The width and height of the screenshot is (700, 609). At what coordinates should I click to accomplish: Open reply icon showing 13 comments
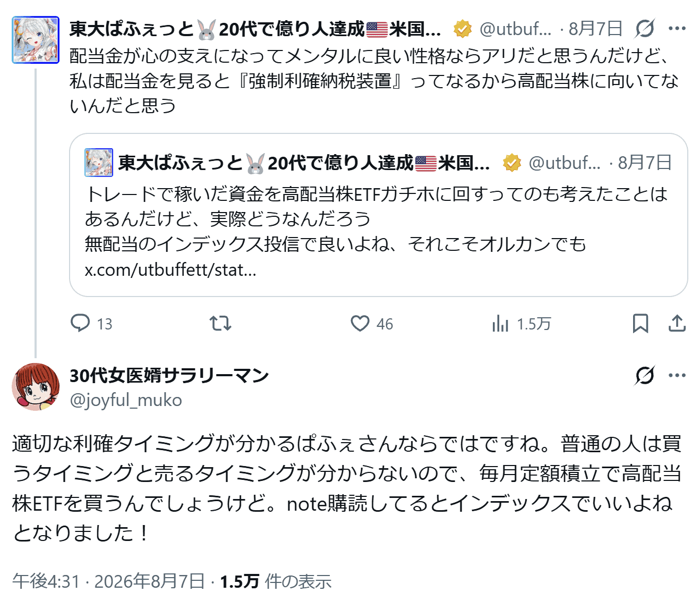pos(81,323)
